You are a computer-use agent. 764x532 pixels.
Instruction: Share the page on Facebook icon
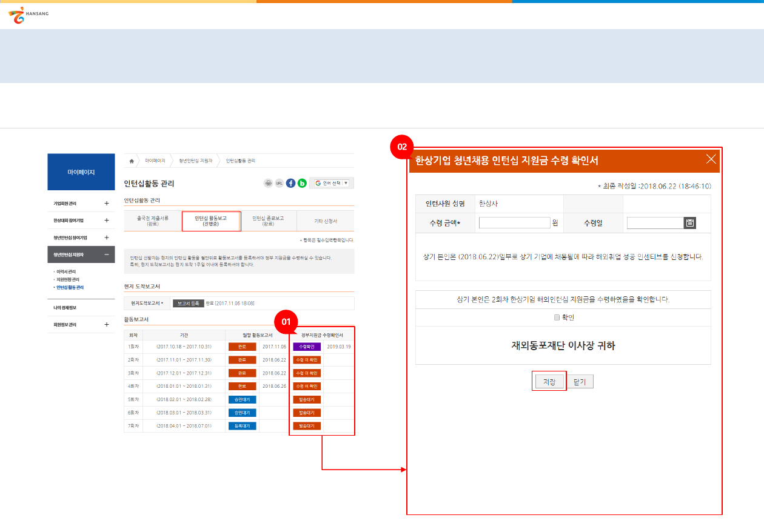290,183
